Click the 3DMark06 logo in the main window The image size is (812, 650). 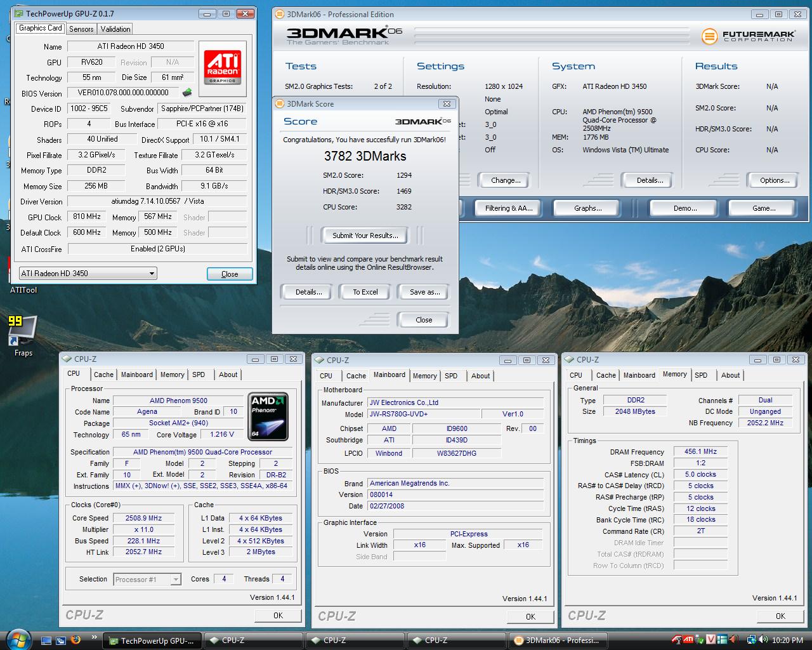pos(344,36)
